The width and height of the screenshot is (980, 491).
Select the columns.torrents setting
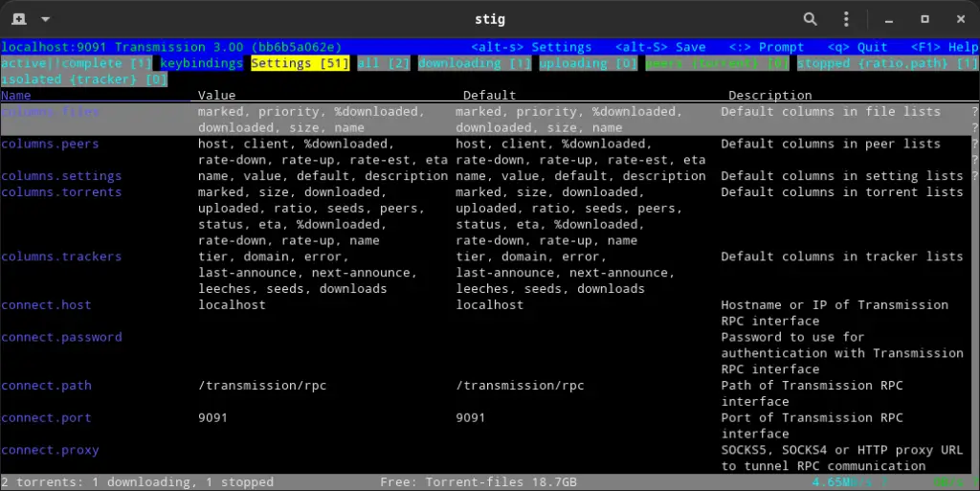pyautogui.click(x=61, y=191)
